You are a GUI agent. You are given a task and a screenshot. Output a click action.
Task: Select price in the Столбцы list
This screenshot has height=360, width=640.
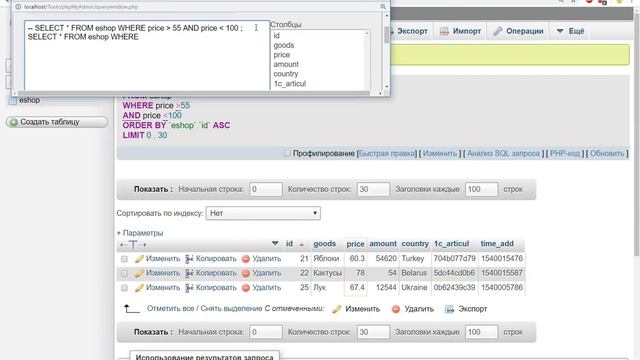[x=282, y=55]
